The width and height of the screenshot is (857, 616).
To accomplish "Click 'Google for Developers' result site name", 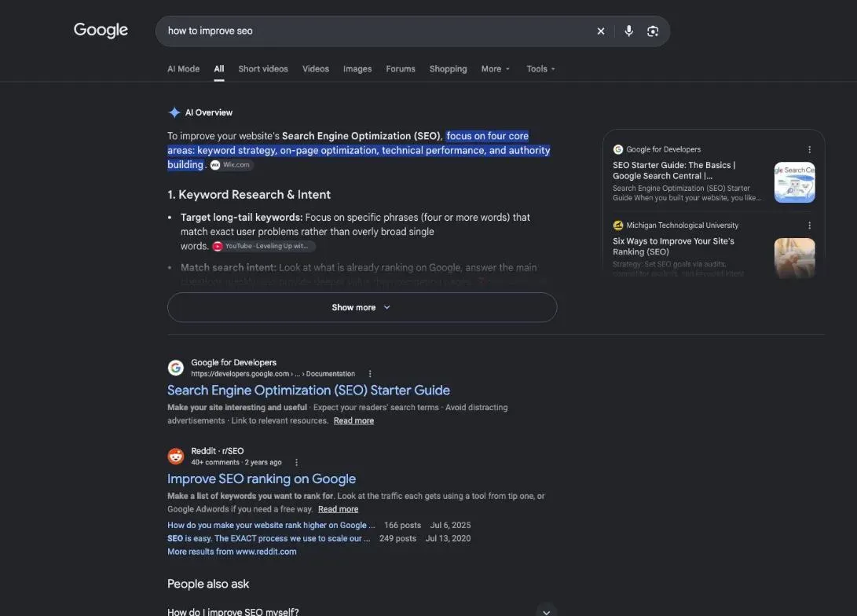I will [x=233, y=362].
